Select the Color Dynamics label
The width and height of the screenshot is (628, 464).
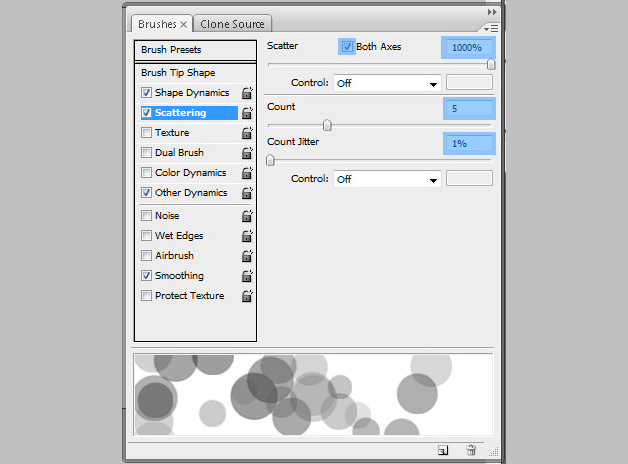pos(191,173)
